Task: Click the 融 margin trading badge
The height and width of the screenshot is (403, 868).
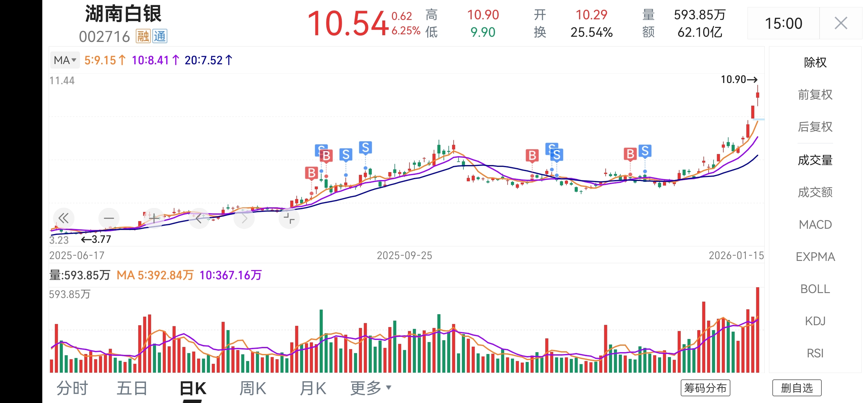Action: coord(143,36)
